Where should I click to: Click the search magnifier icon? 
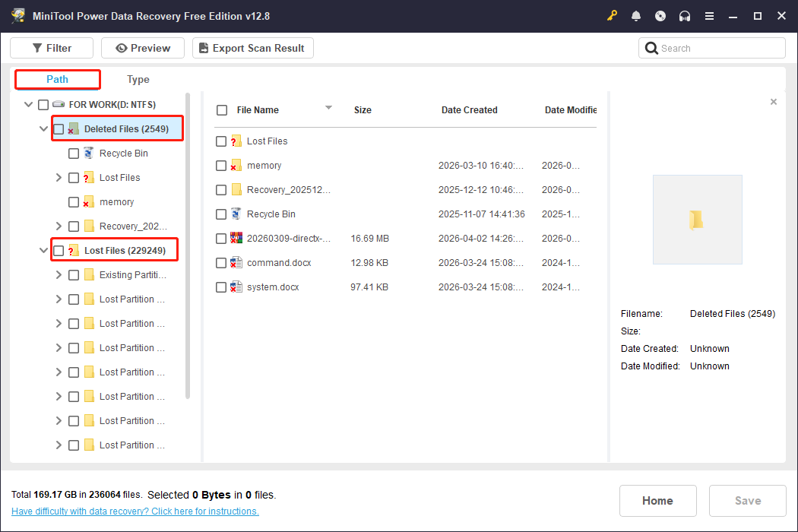tap(651, 47)
